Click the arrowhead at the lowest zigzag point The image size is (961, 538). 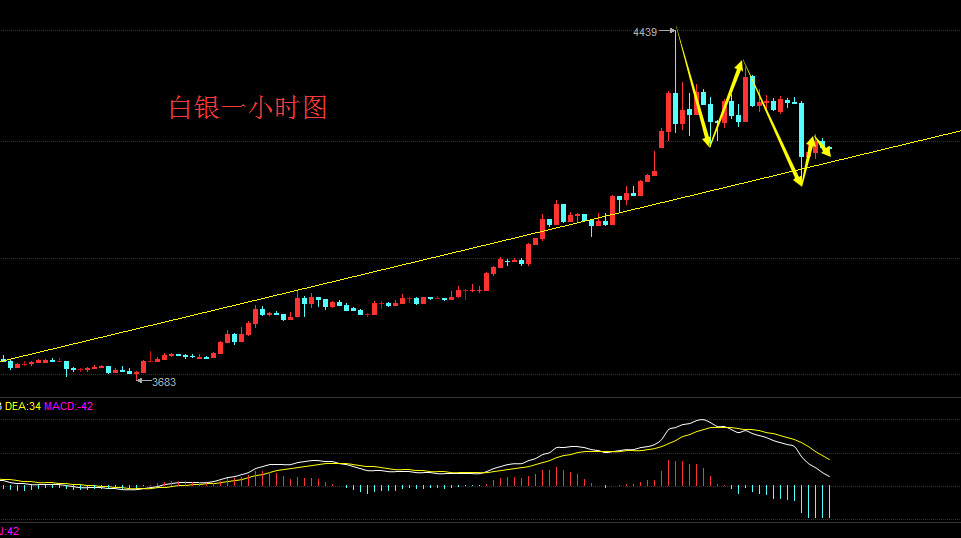[799, 180]
